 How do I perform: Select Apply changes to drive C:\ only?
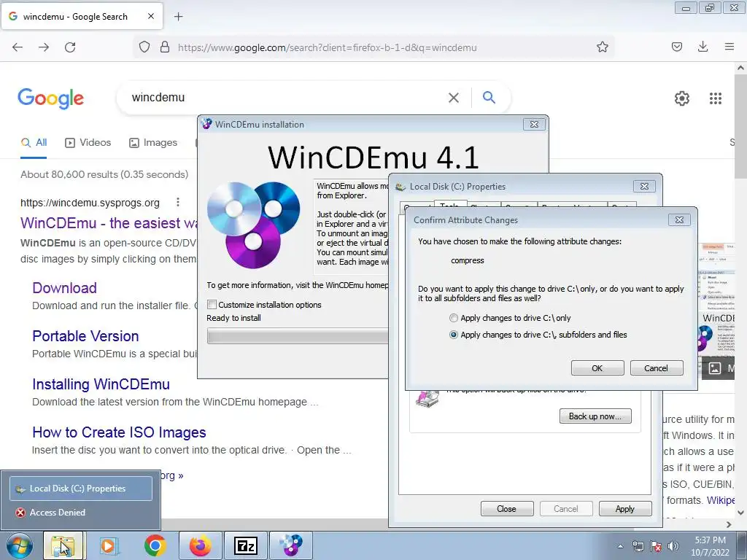(x=510, y=318)
